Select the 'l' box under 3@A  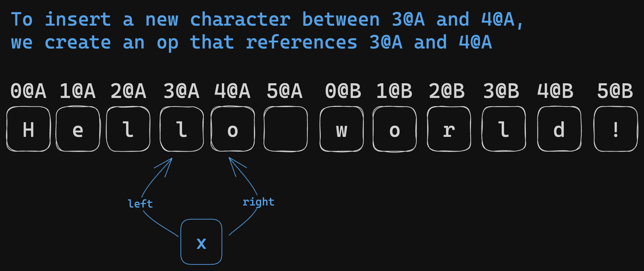[182, 129]
